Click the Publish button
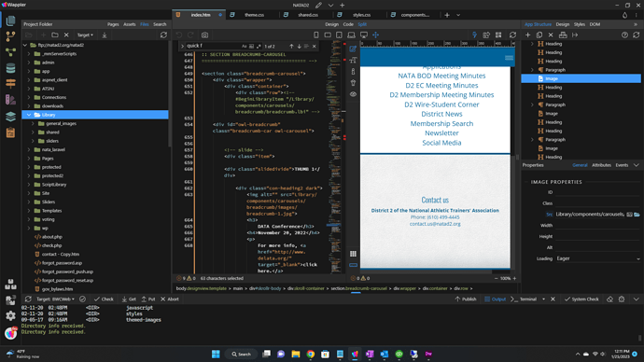This screenshot has width=644, height=362. (x=466, y=299)
